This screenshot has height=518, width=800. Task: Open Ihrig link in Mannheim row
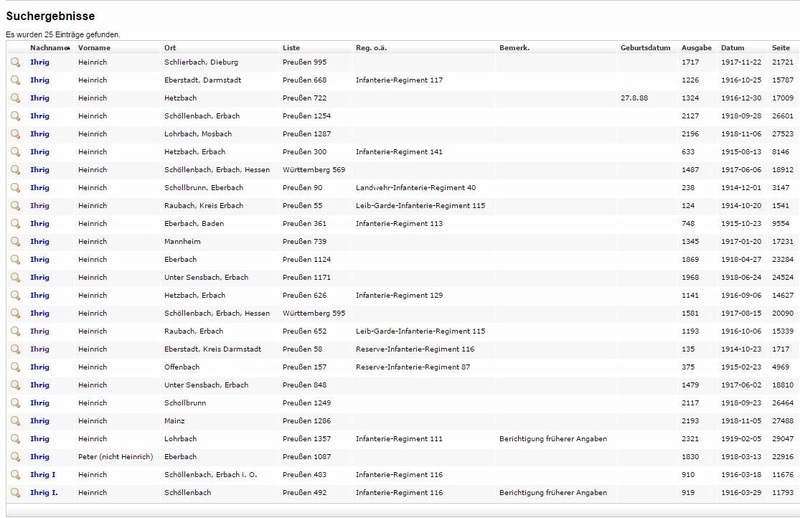pyautogui.click(x=39, y=241)
